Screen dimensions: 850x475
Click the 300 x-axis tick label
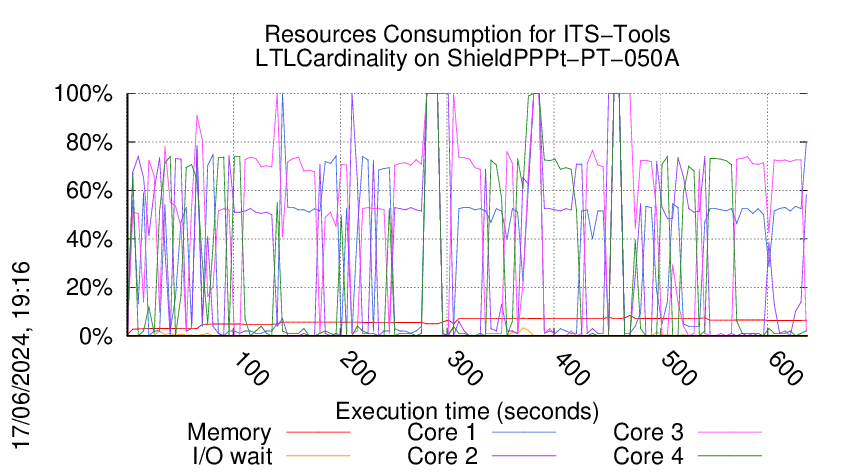point(465,370)
